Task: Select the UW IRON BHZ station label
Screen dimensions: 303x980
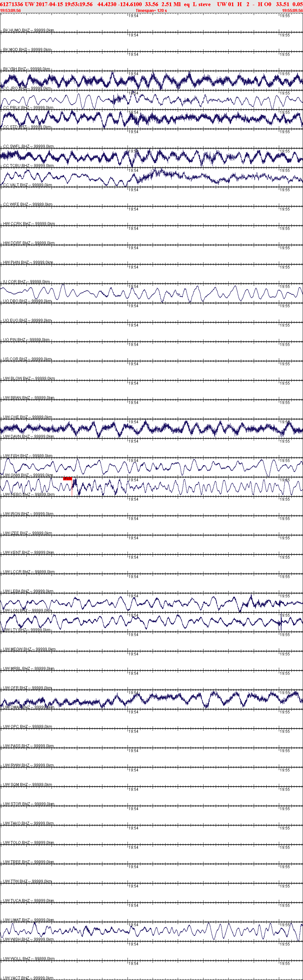Action: tap(28, 514)
